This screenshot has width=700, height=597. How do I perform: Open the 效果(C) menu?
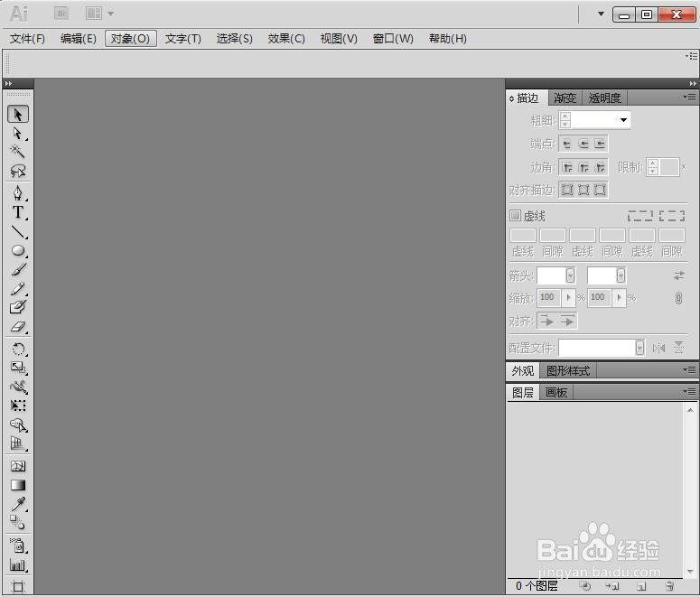click(x=286, y=39)
